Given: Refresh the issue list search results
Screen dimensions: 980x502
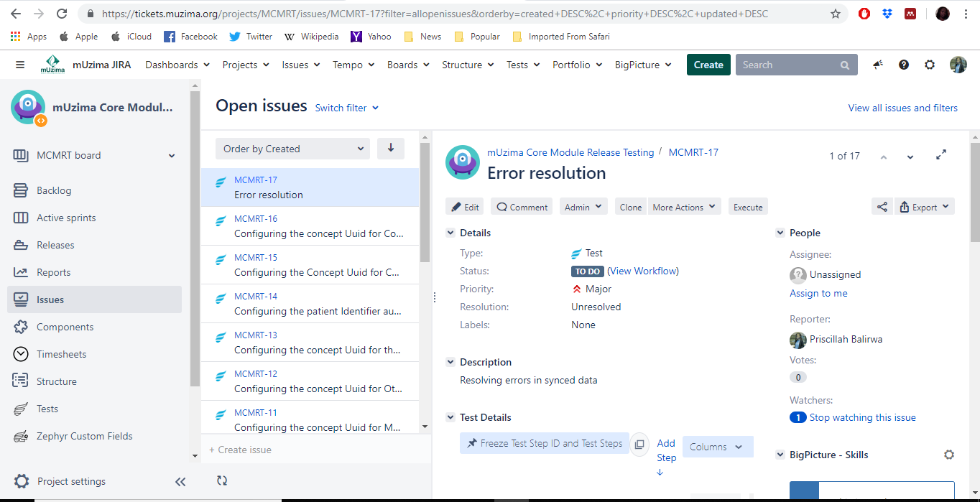Looking at the screenshot, I should (222, 481).
